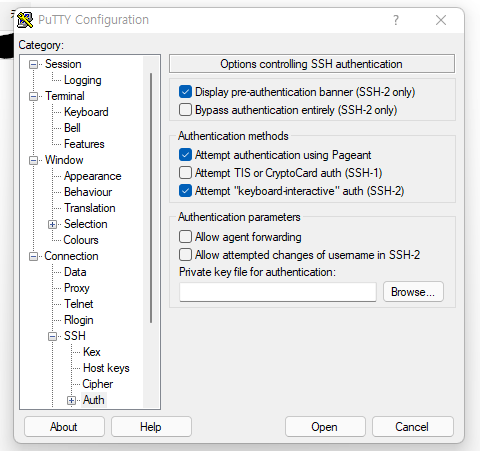Open Proxy settings

77,288
